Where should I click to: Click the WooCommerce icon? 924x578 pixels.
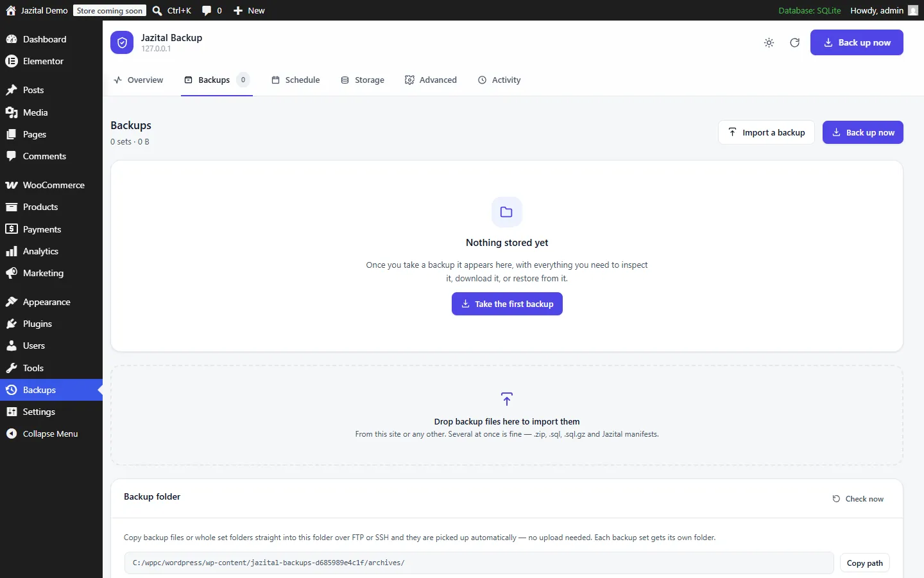[x=12, y=185]
